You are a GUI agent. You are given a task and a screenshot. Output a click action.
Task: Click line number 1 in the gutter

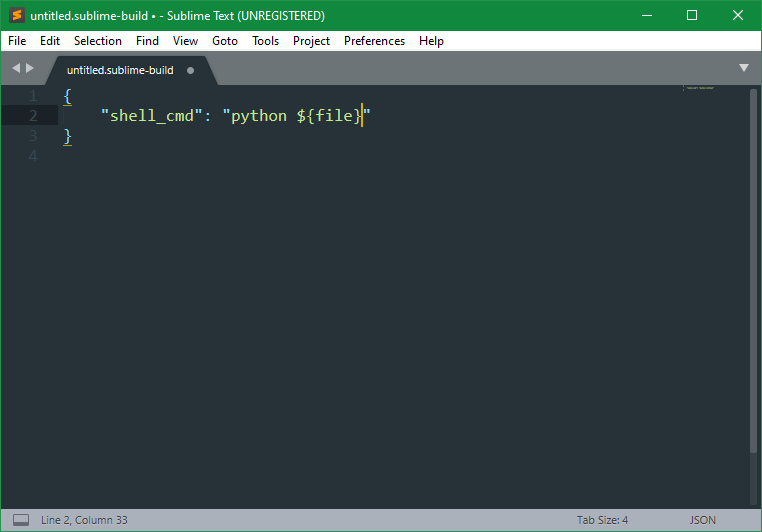coord(33,96)
